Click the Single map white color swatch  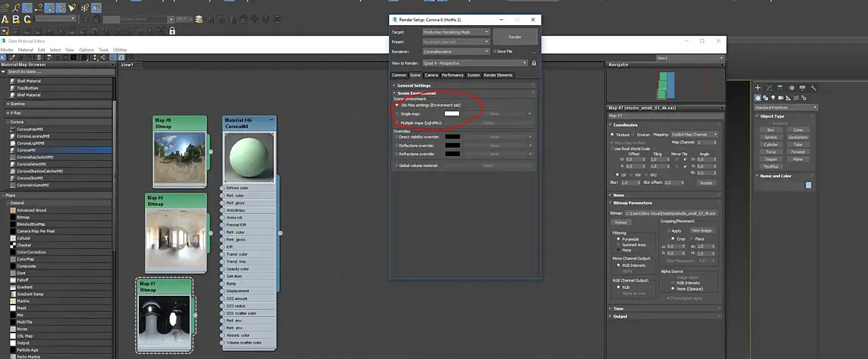[452, 113]
